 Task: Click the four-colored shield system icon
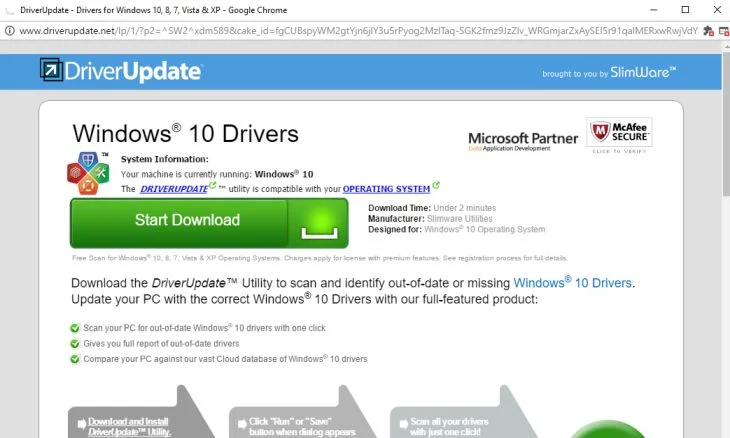pyautogui.click(x=88, y=173)
